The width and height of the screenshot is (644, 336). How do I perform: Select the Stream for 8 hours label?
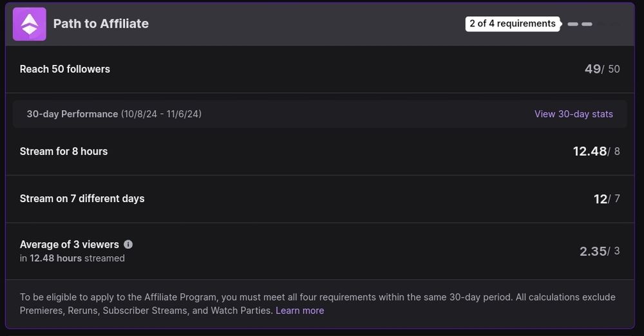point(64,151)
